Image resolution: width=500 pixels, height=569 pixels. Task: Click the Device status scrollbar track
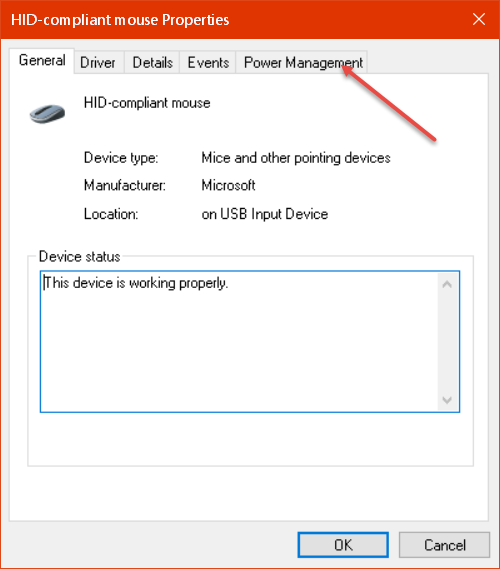(447, 342)
